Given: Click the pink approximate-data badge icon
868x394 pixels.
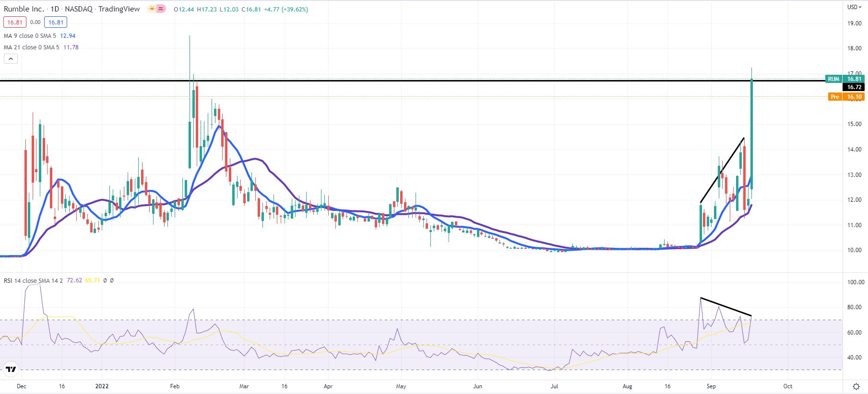Looking at the screenshot, I should coord(161,9).
